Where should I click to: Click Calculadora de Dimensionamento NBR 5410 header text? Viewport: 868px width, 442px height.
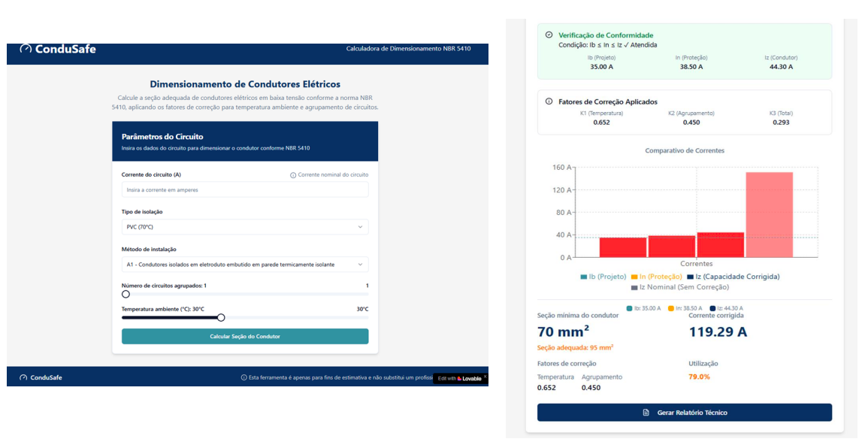(x=408, y=49)
